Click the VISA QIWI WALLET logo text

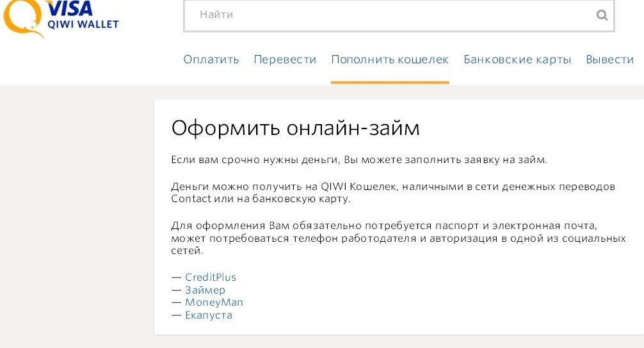click(x=83, y=15)
